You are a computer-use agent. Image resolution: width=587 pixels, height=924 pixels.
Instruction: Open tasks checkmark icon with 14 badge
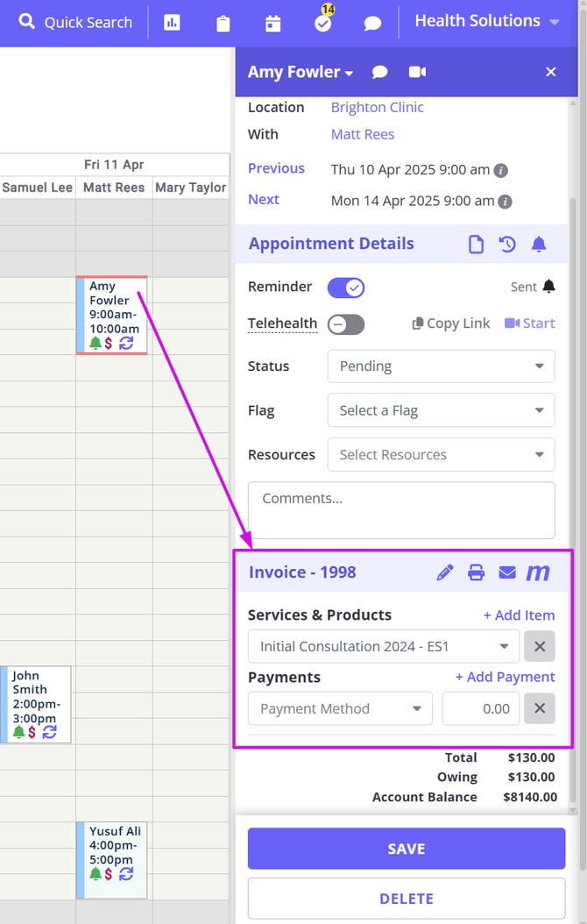tap(323, 23)
